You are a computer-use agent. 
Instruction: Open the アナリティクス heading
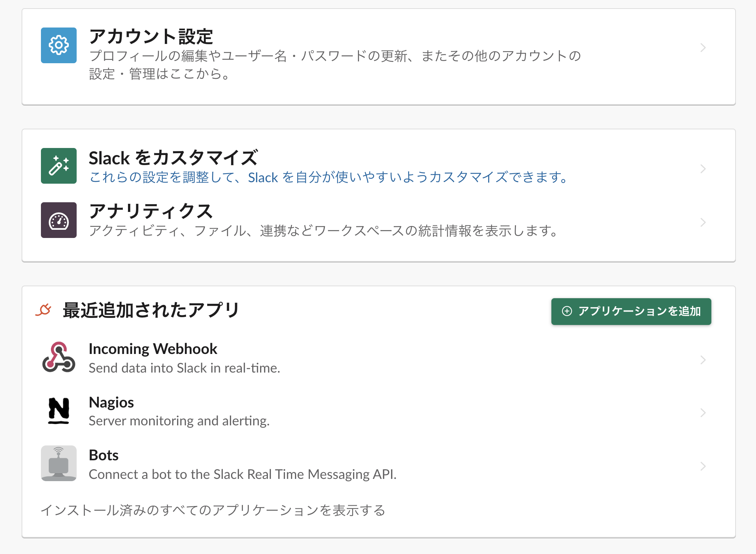[151, 211]
